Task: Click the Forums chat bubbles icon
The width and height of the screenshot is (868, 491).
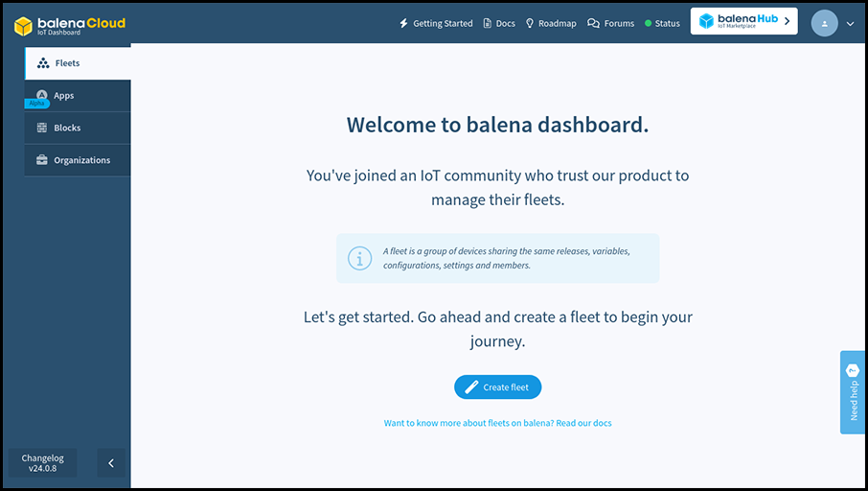Action: (593, 23)
